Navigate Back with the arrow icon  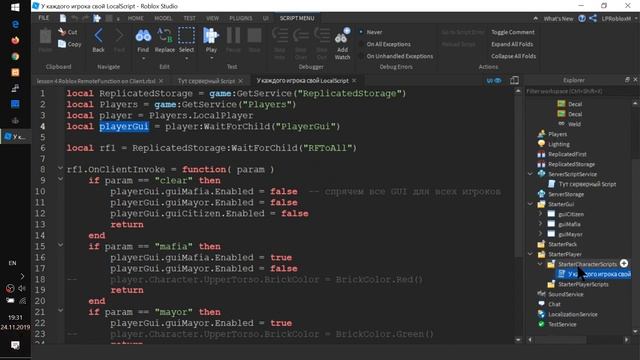point(98,36)
